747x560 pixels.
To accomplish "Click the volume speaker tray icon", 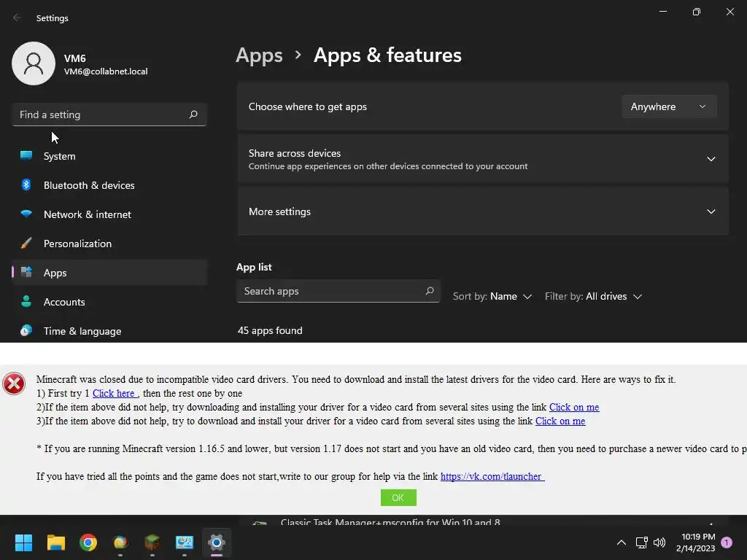I will 659,542.
